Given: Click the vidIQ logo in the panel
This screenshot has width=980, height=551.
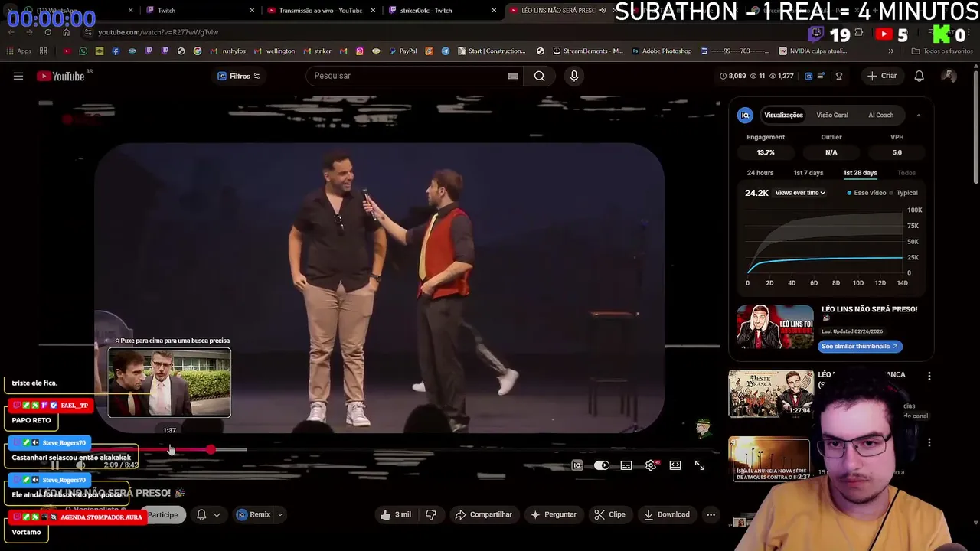Looking at the screenshot, I should [x=745, y=115].
